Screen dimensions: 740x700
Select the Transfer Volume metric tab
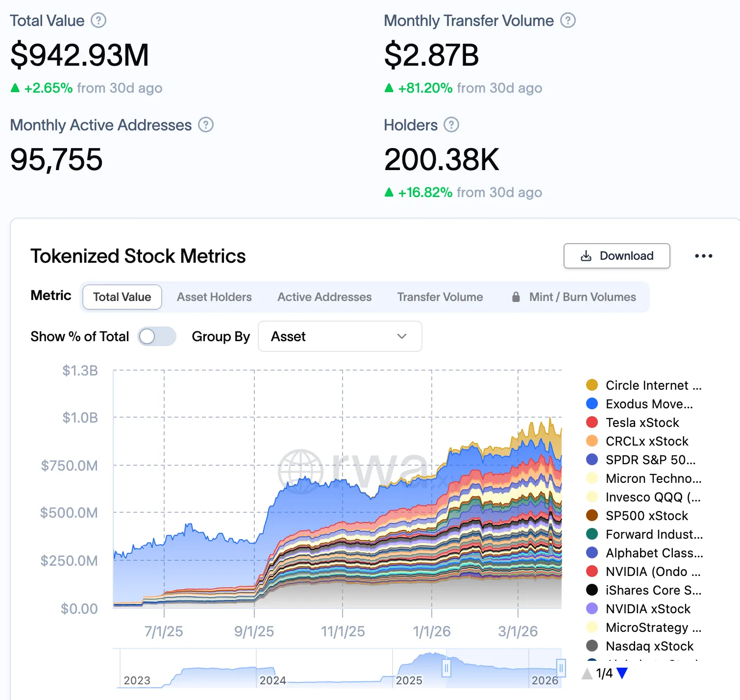click(x=440, y=297)
